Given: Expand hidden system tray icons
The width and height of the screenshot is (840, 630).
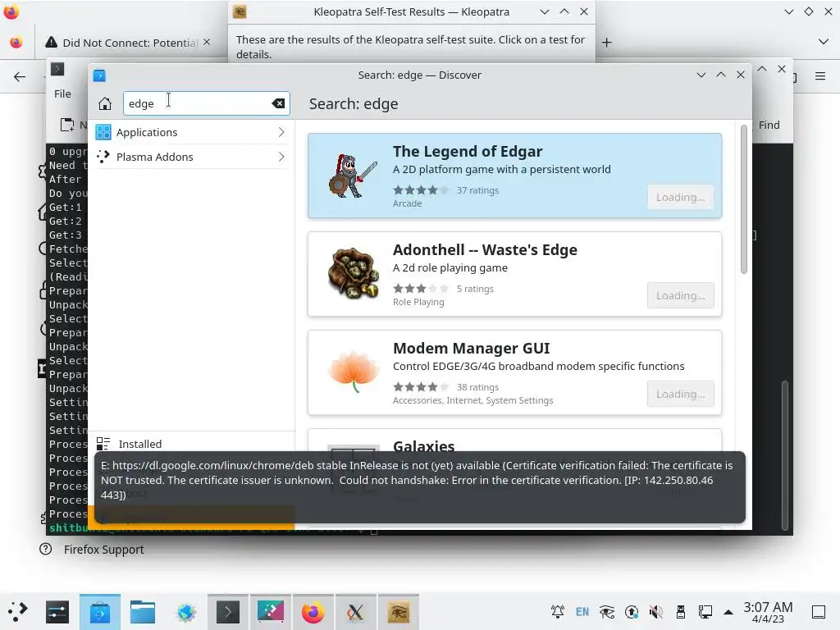Looking at the screenshot, I should (728, 612).
